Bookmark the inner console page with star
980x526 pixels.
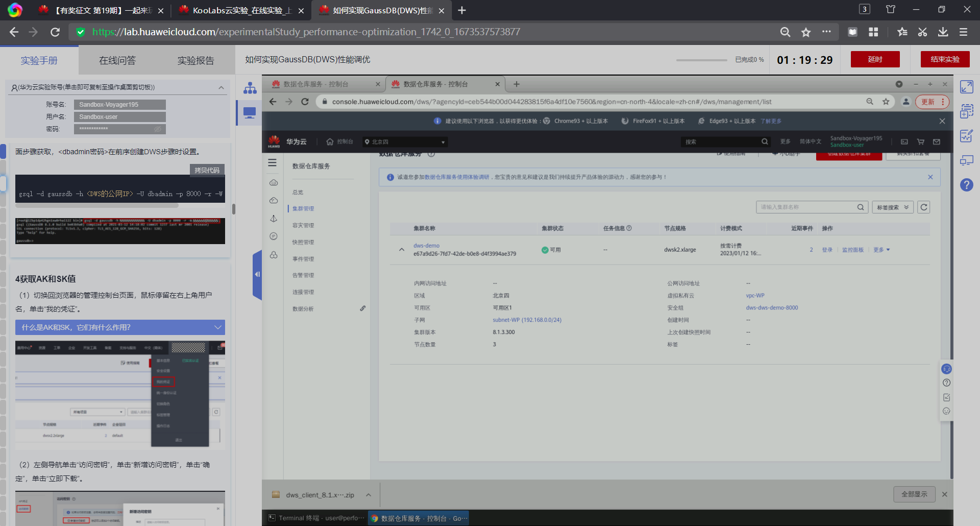coord(886,102)
